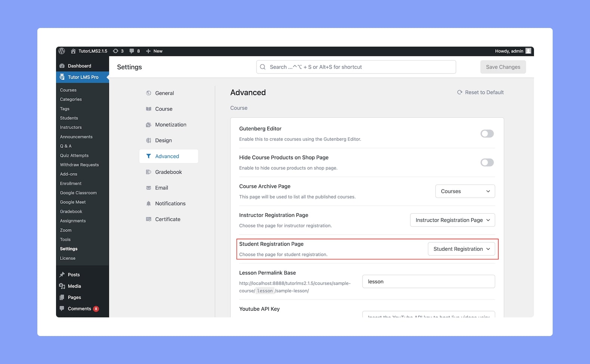Open the comments bubble icon showing 8

point(131,51)
